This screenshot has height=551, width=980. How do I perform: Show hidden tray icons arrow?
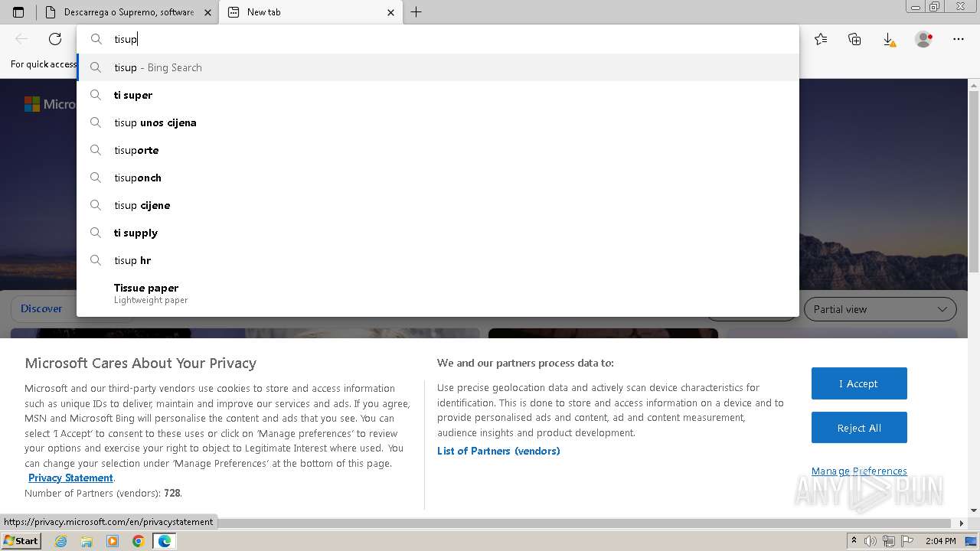click(854, 541)
